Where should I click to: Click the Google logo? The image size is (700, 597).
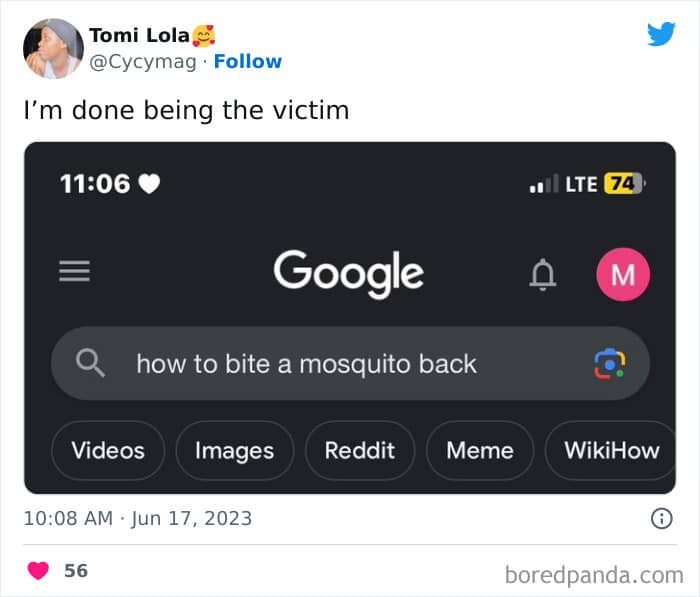pyautogui.click(x=348, y=272)
